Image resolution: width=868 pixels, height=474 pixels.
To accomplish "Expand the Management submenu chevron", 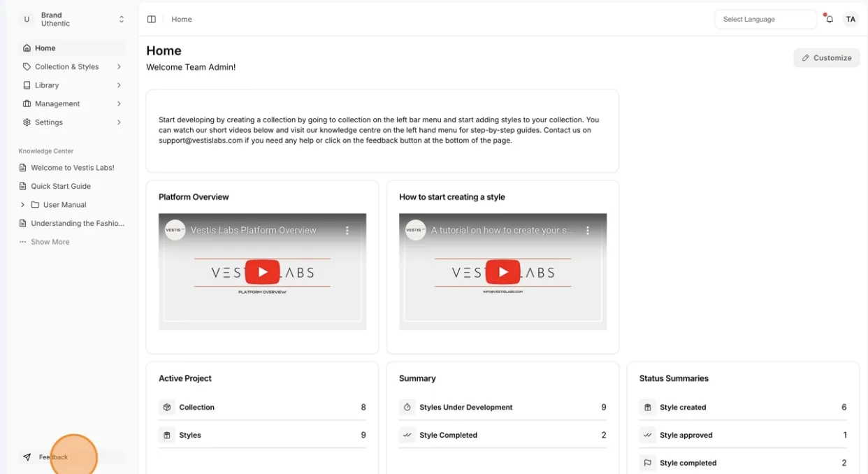I will 119,103.
